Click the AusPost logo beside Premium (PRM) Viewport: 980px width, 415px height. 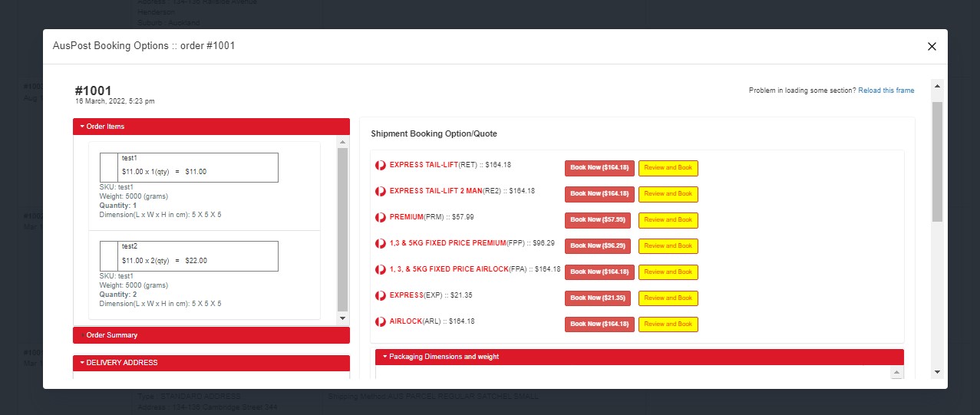coord(380,217)
